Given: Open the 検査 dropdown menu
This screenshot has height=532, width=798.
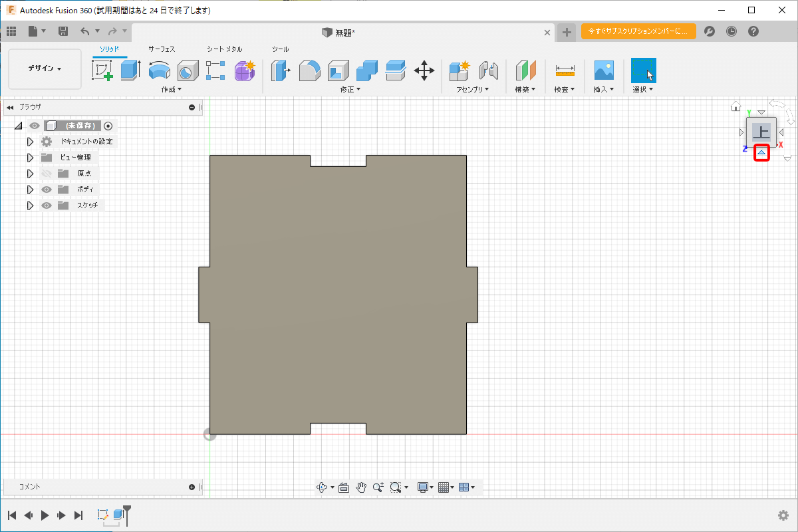Looking at the screenshot, I should coord(565,89).
